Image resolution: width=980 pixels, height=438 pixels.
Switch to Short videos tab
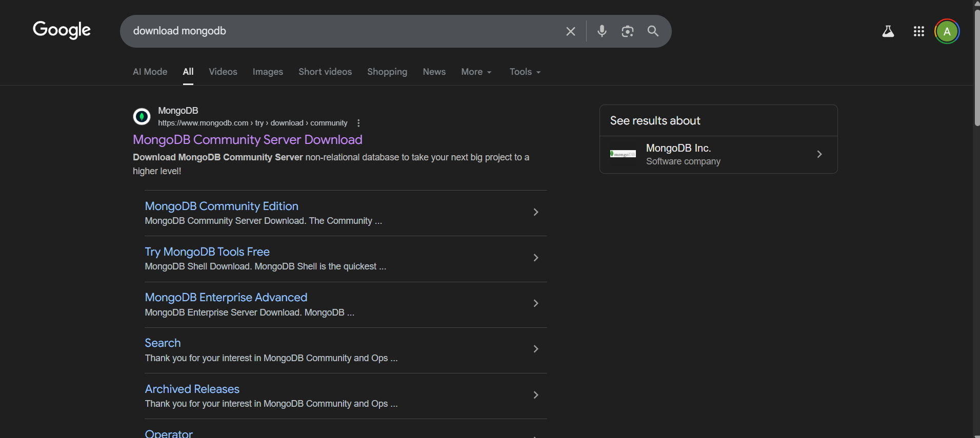tap(325, 72)
